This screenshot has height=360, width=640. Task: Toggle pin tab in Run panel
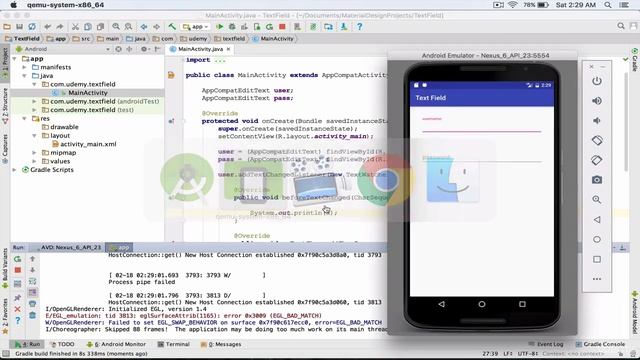click(x=18, y=298)
